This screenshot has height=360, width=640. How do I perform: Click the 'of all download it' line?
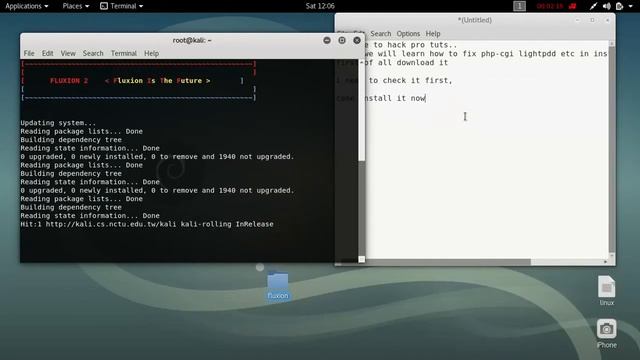[406, 62]
